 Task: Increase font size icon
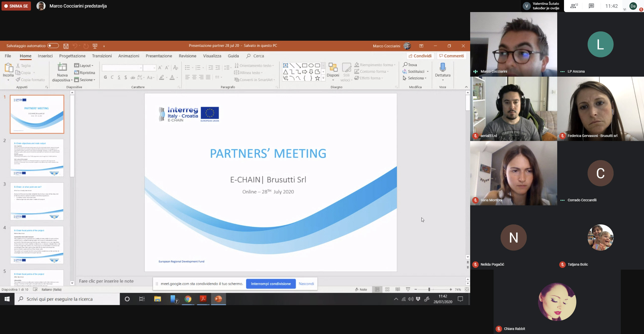click(160, 68)
